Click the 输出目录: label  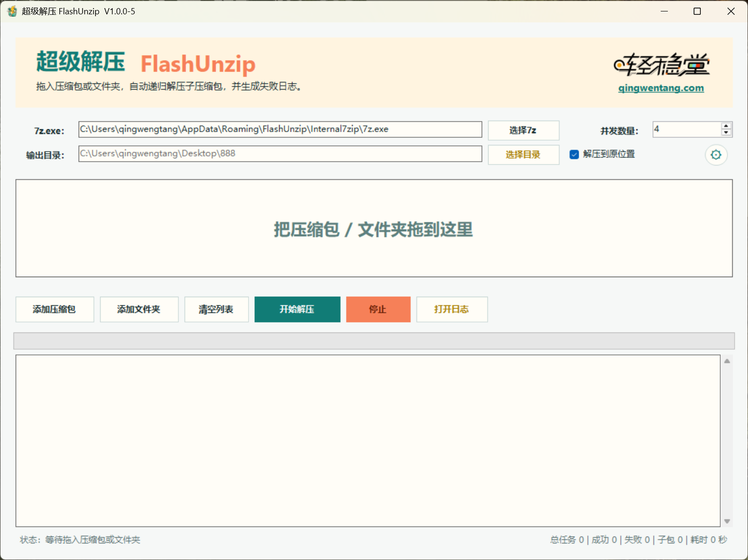pos(45,155)
